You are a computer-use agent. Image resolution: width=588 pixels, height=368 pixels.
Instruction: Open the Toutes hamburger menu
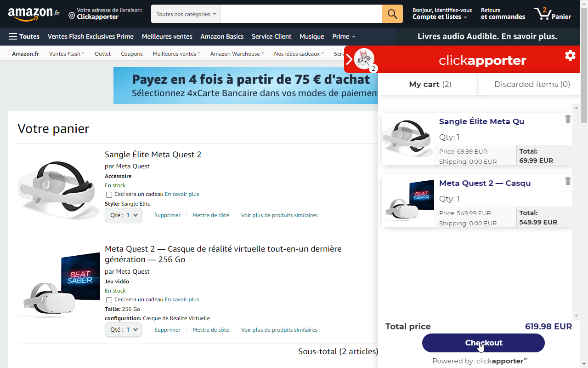click(x=24, y=36)
